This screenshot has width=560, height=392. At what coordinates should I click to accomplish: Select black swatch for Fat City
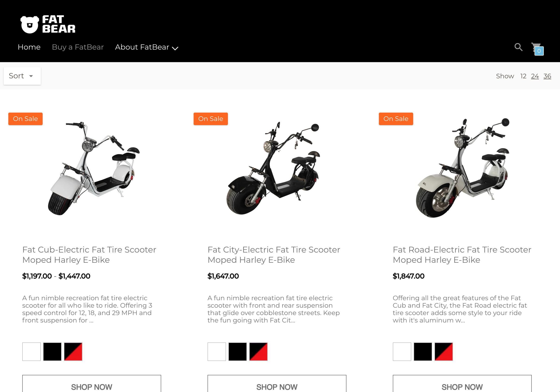pyautogui.click(x=238, y=351)
